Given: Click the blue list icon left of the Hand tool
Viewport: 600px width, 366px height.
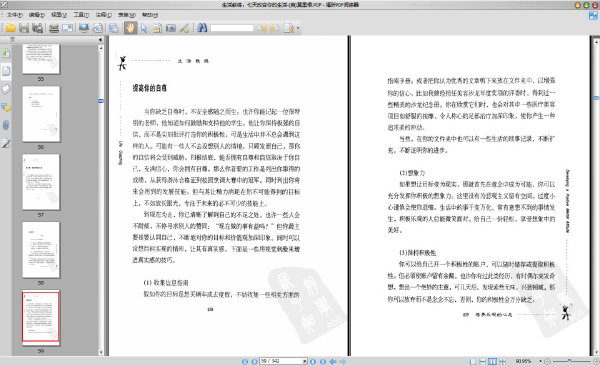Looking at the screenshot, I should point(113,28).
